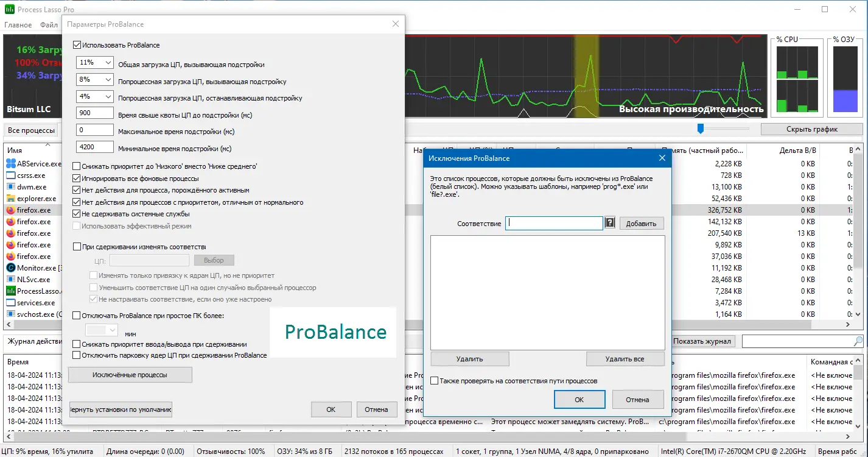Viewport: 868px width, 457px height.
Task: Toggle the 'Использовать ProBalance' checkbox
Action: point(77,44)
